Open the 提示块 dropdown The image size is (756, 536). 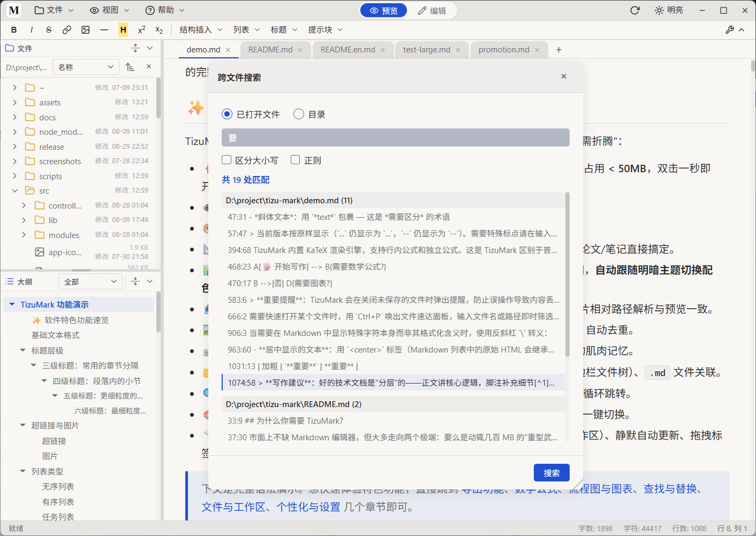(x=325, y=30)
